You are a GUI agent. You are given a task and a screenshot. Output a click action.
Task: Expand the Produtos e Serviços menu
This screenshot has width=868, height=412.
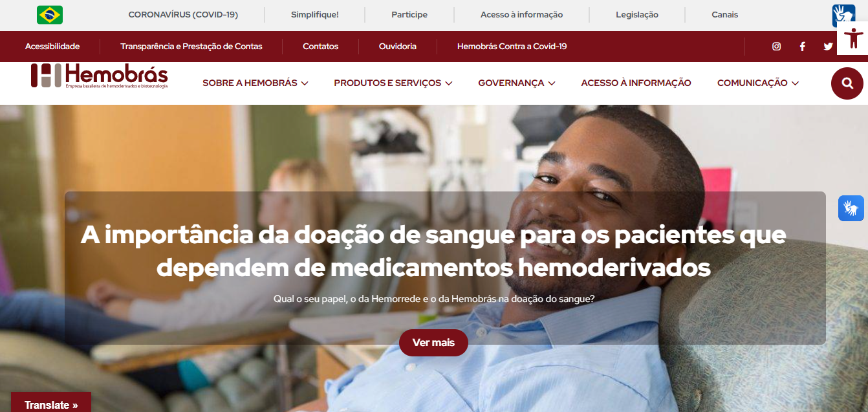point(393,83)
